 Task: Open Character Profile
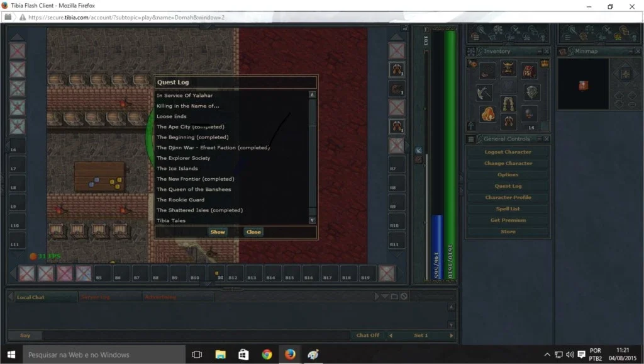(508, 197)
